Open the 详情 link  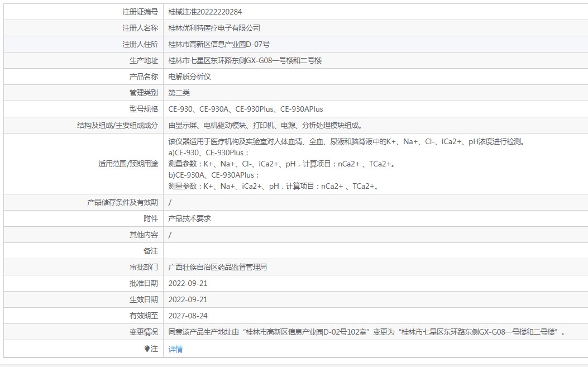[x=175, y=349]
